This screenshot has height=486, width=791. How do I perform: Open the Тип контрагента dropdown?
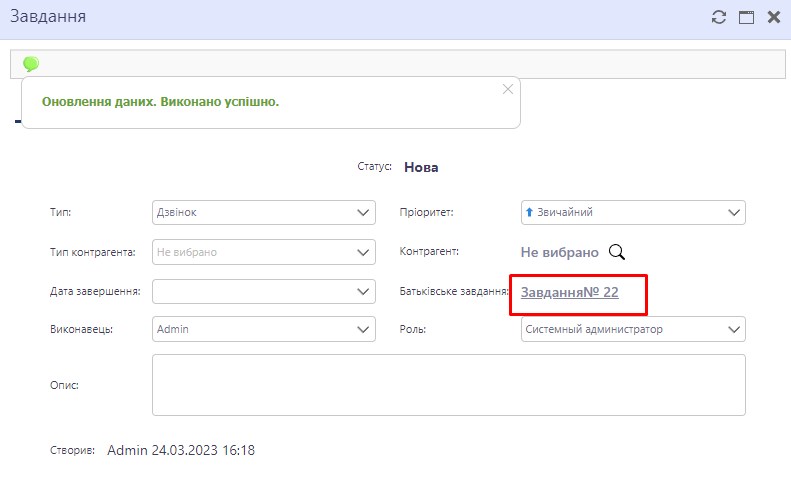363,252
